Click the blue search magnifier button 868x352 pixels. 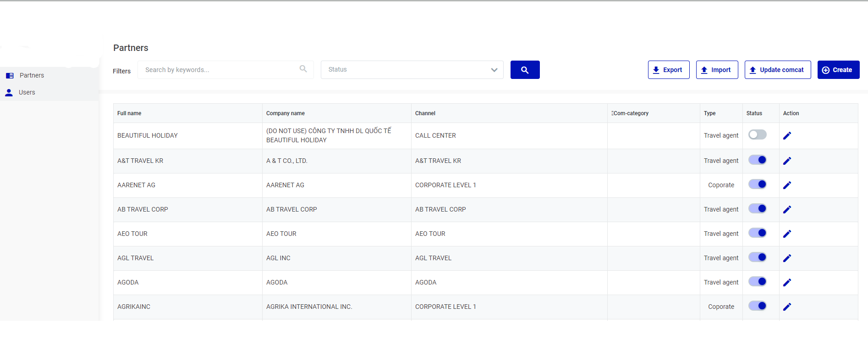525,70
